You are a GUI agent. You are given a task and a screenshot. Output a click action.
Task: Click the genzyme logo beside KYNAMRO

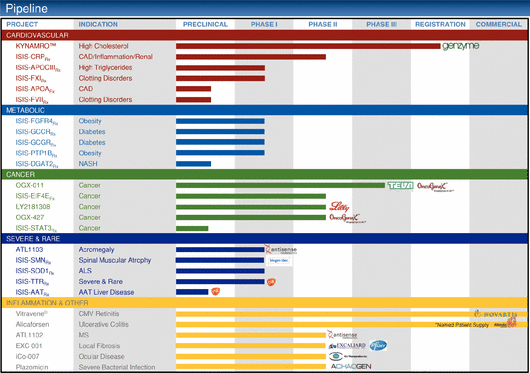(x=461, y=46)
